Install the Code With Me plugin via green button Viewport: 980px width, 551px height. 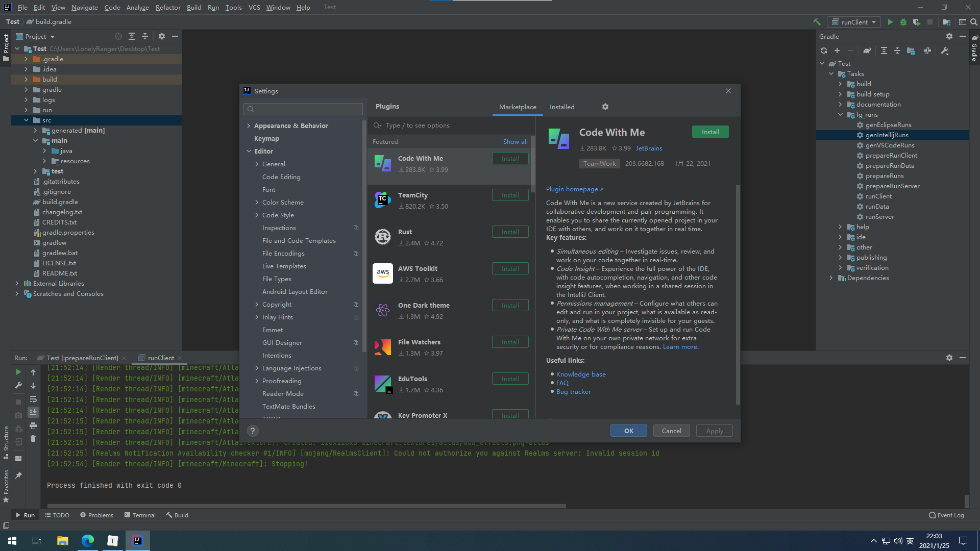(x=710, y=132)
